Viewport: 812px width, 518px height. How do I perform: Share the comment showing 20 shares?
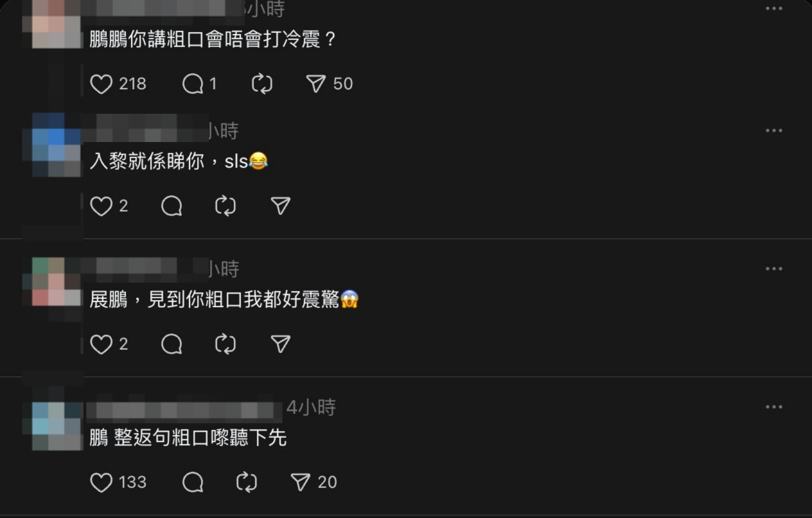300,483
